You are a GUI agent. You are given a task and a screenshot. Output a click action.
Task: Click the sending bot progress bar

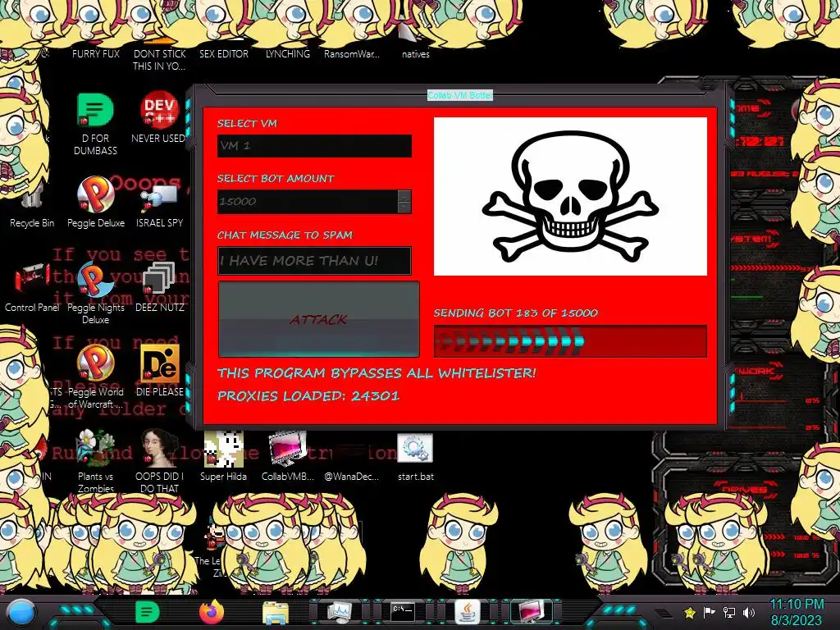[x=570, y=341]
